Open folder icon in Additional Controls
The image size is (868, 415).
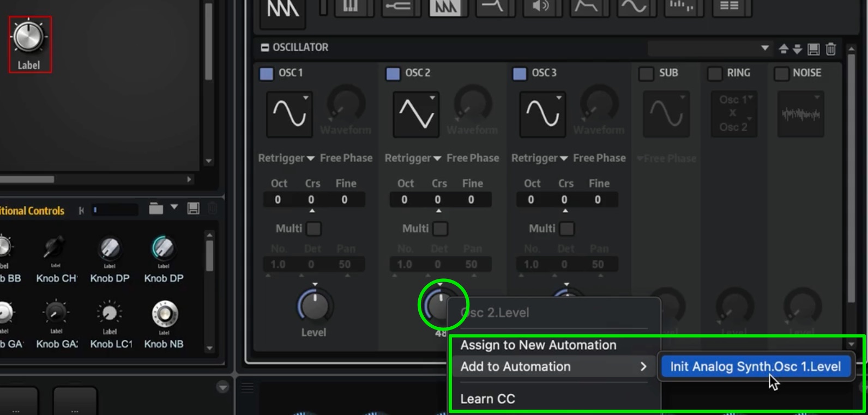pyautogui.click(x=156, y=209)
